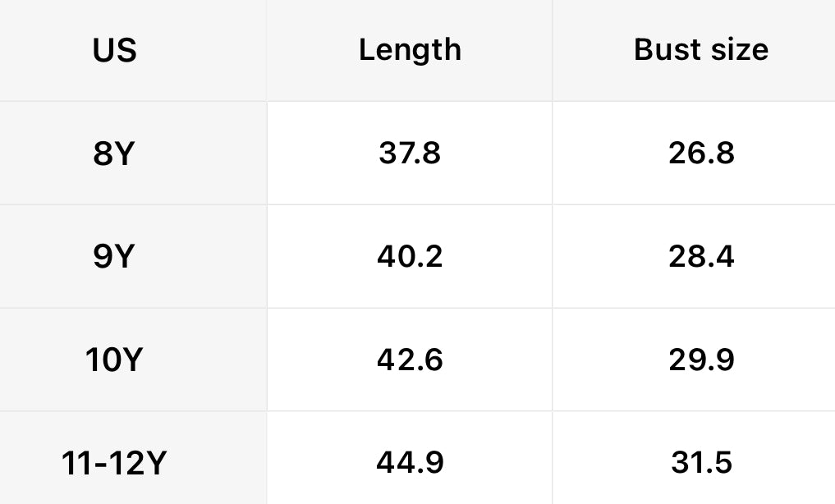The width and height of the screenshot is (835, 504).
Task: Click the 37.8 length value
Action: pos(410,153)
